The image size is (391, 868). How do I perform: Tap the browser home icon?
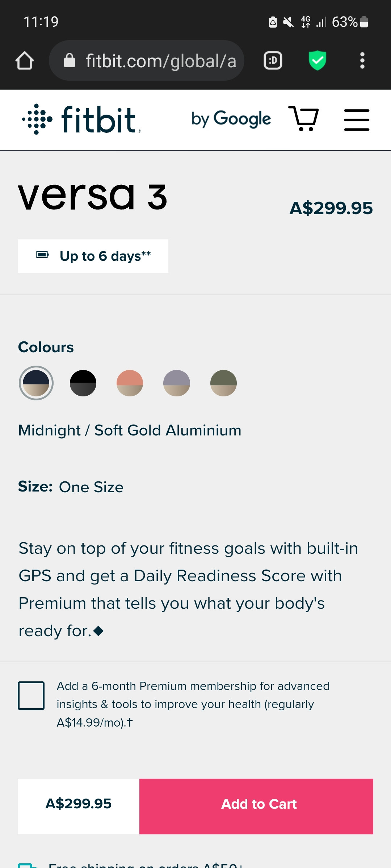click(x=25, y=60)
